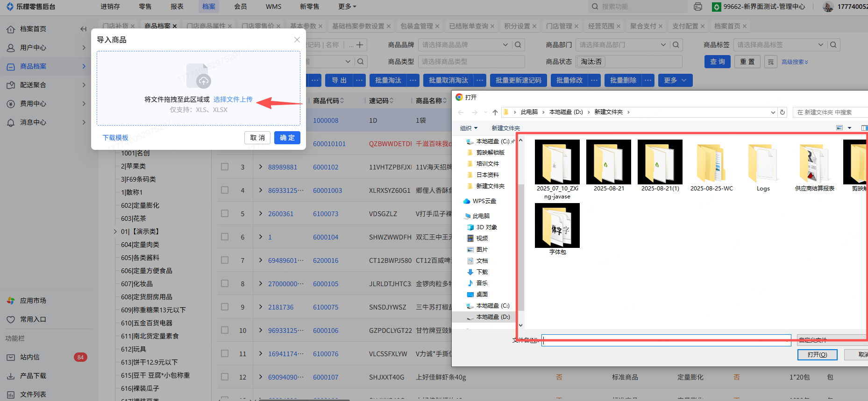Tick the checkbox for row 7
Screen dimensions: 868x401
click(x=225, y=260)
